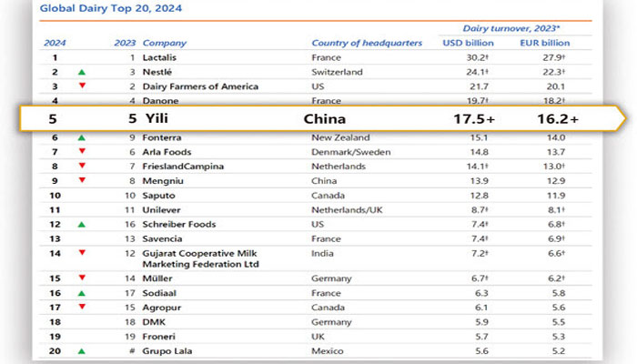The image size is (637, 364).
Task: Click the red down arrow in Mengniu row
Action: coord(83,180)
